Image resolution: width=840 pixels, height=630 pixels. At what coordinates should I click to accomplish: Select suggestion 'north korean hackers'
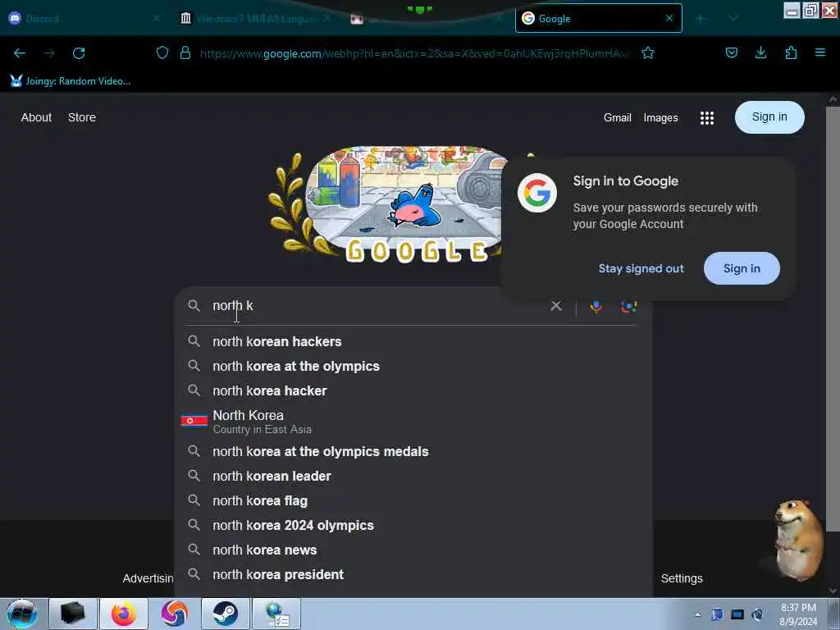413,341
